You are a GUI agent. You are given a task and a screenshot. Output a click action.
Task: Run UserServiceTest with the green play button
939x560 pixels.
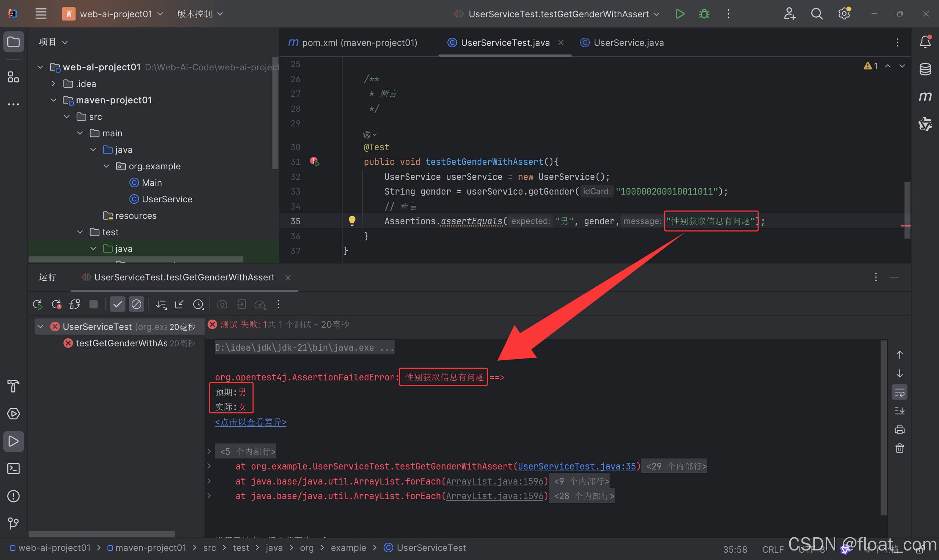[680, 14]
